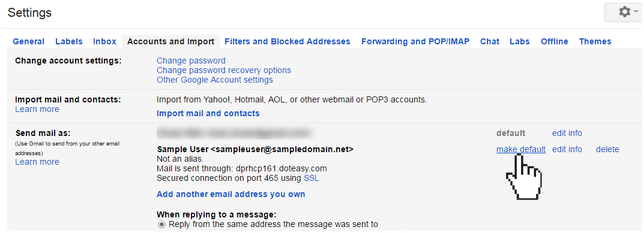Select Reply from the same address radio
The height and width of the screenshot is (233, 644).
tap(162, 225)
